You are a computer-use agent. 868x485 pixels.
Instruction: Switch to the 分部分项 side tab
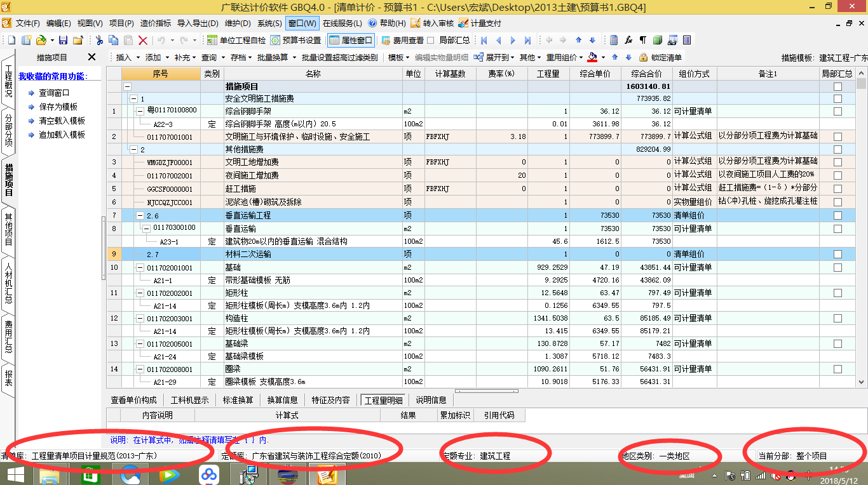click(x=8, y=130)
